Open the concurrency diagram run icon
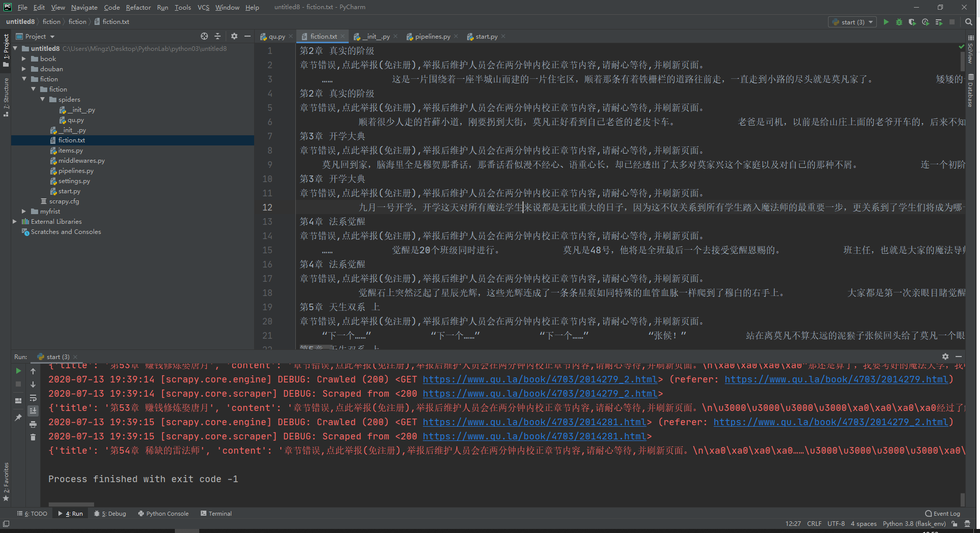 [939, 22]
